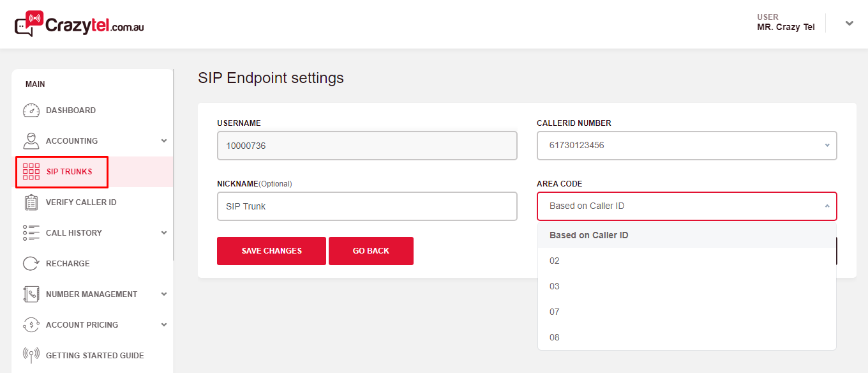
Task: Expand the Call History submenu chevron
Action: 164,233
